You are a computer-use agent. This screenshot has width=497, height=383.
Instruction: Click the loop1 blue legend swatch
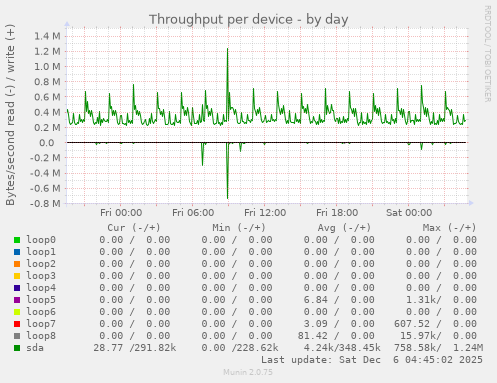tap(17, 252)
